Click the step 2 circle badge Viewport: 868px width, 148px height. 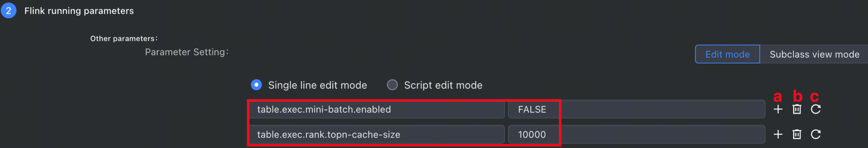pyautogui.click(x=9, y=10)
